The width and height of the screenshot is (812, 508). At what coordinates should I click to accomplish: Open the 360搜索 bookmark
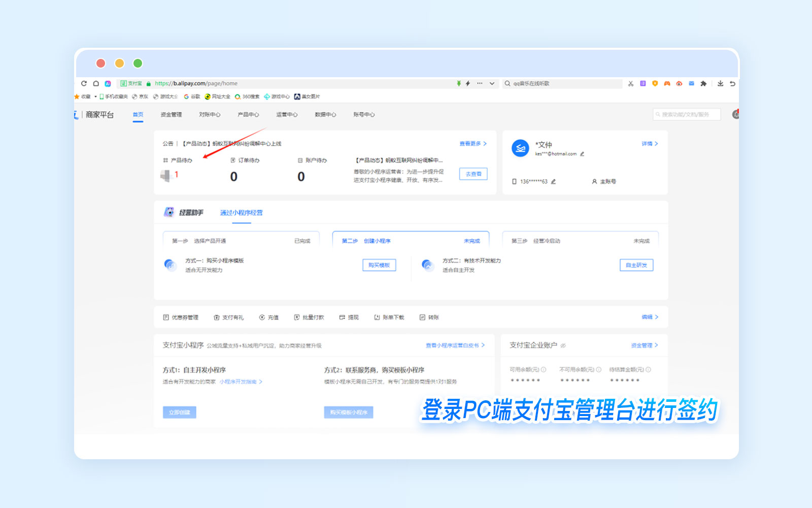pos(247,97)
